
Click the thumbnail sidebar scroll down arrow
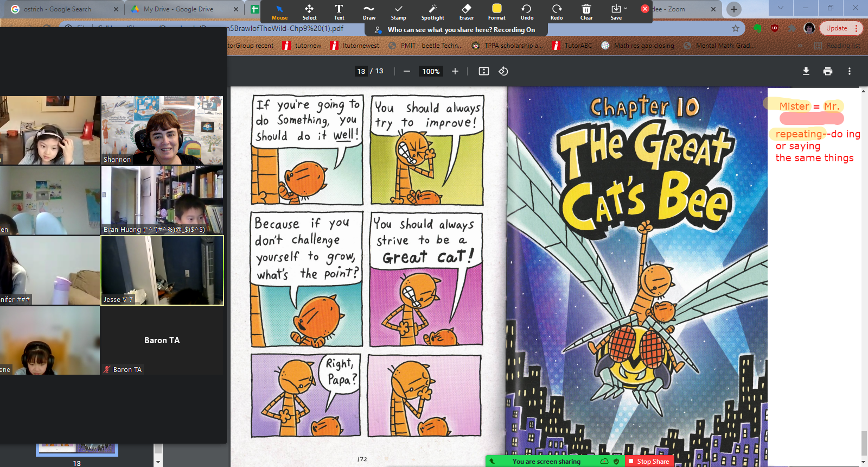(158, 462)
